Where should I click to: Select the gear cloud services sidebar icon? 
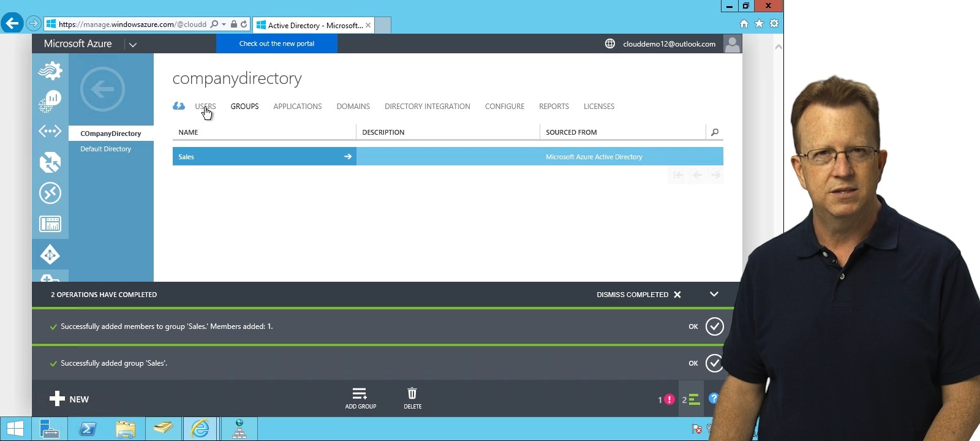[x=50, y=70]
